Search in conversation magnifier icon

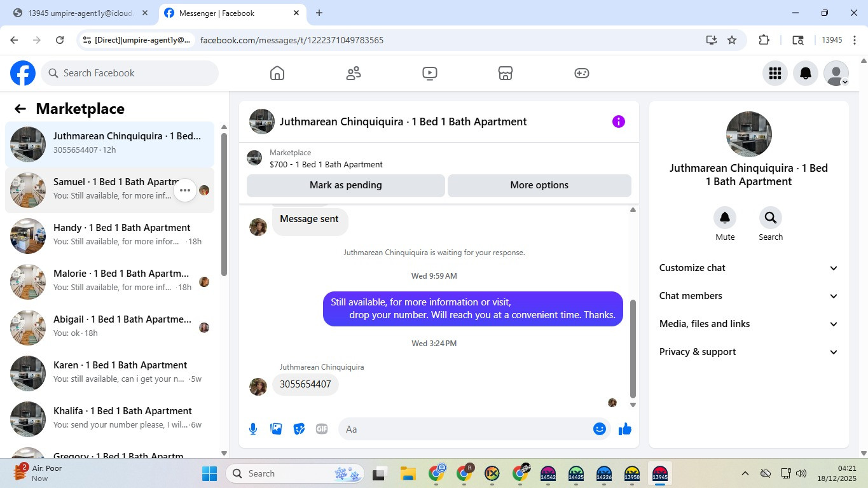(771, 218)
